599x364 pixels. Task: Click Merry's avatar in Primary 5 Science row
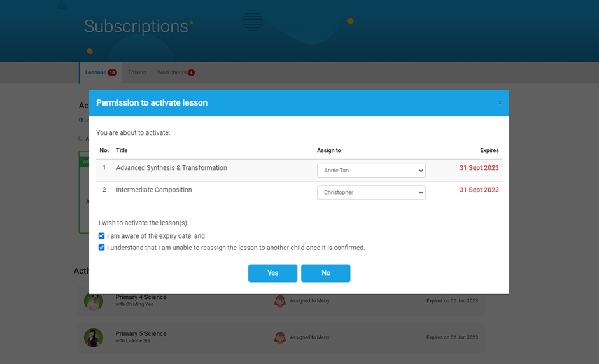(x=280, y=338)
